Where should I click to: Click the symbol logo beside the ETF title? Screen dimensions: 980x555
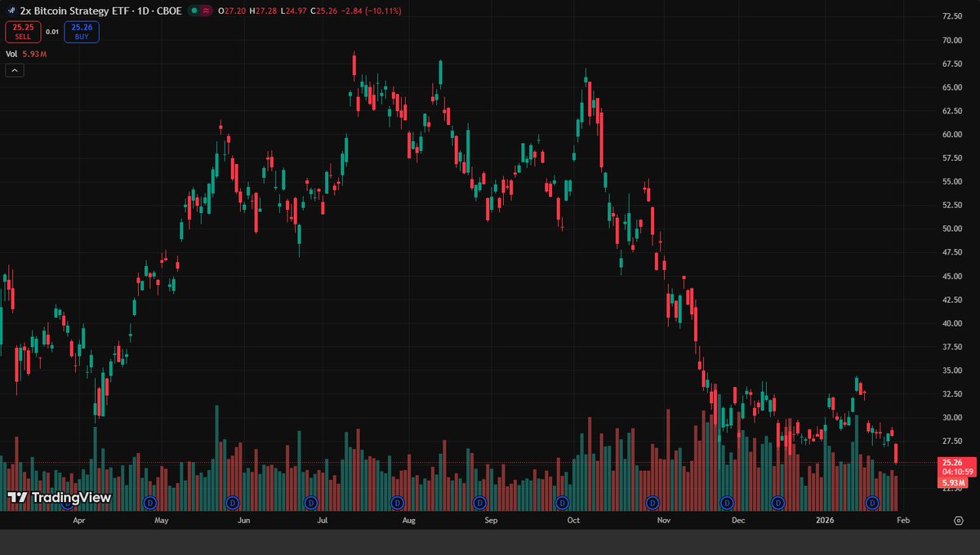coord(11,11)
